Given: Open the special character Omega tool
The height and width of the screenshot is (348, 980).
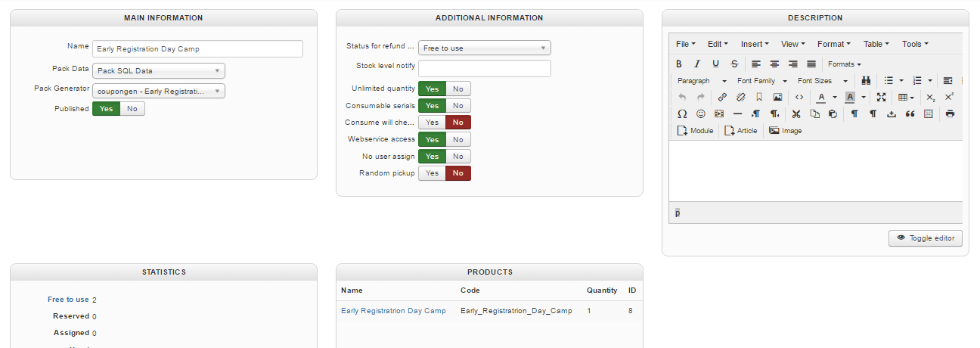Looking at the screenshot, I should click(x=682, y=114).
